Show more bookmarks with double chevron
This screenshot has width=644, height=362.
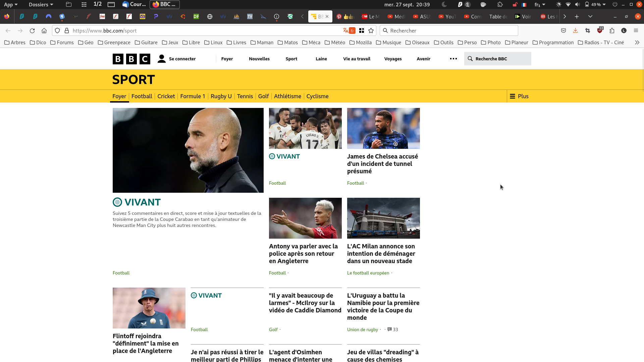[637, 43]
